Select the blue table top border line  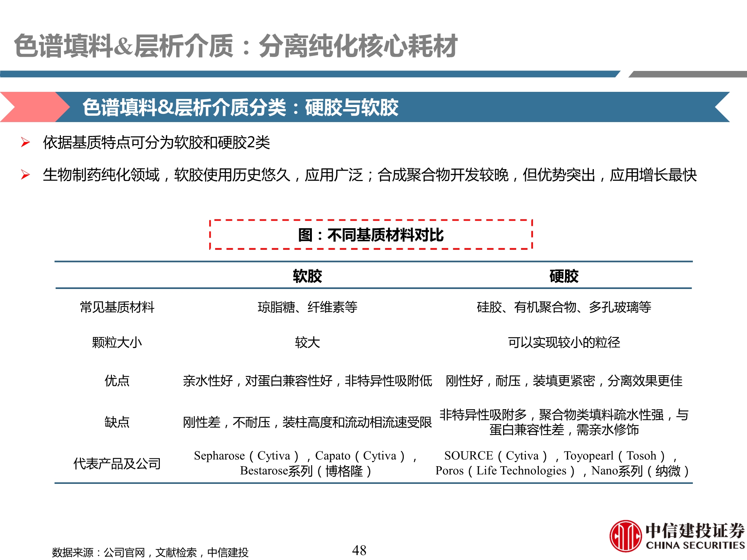373,261
